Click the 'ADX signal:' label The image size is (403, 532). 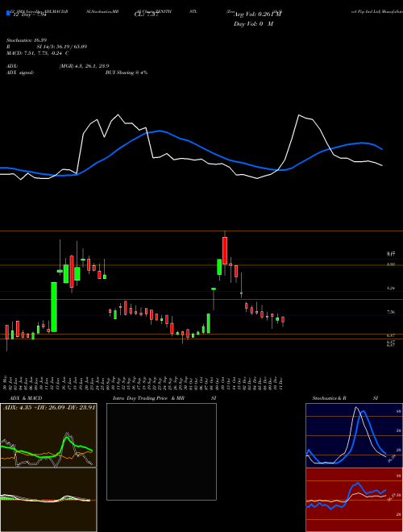(x=19, y=73)
